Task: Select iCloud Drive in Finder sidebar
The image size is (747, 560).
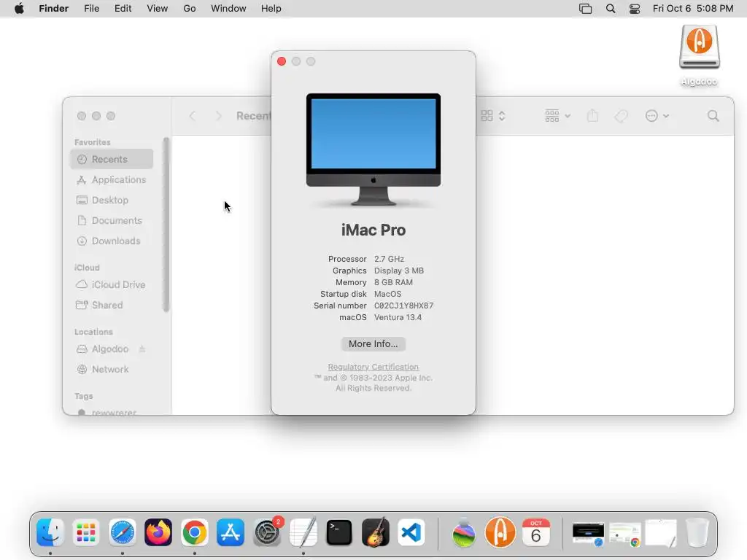Action: [112, 285]
